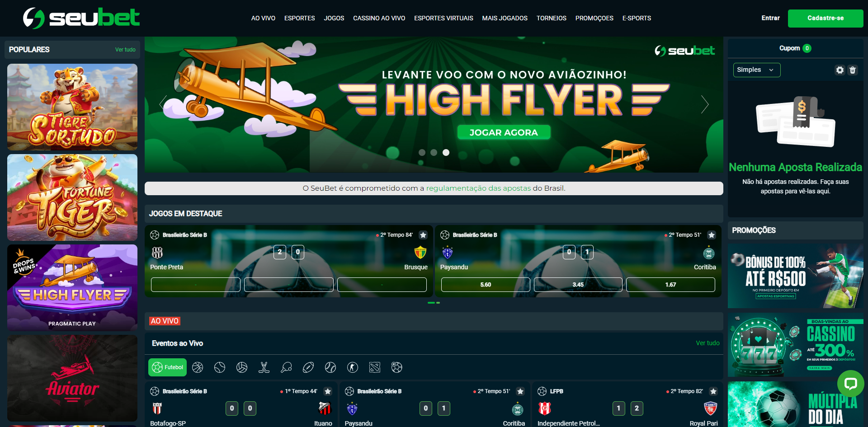Open the E-SPORTS nav item
The width and height of the screenshot is (868, 427).
637,18
